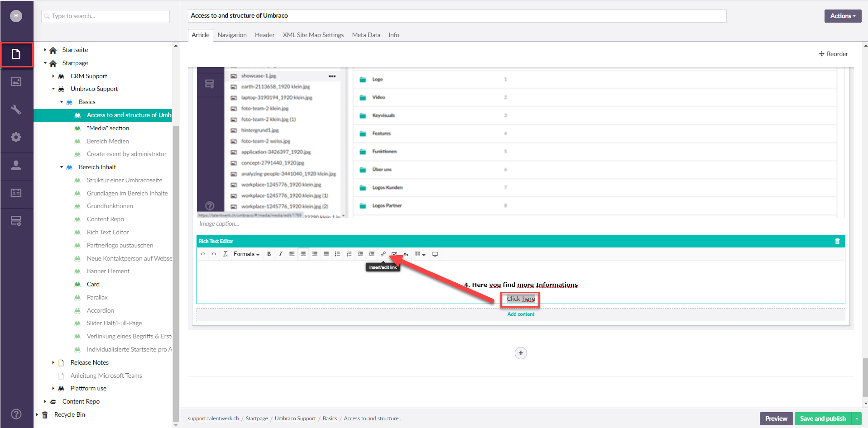Open the Meta Data tab
Image resolution: width=868 pixels, height=428 pixels.
tap(366, 35)
